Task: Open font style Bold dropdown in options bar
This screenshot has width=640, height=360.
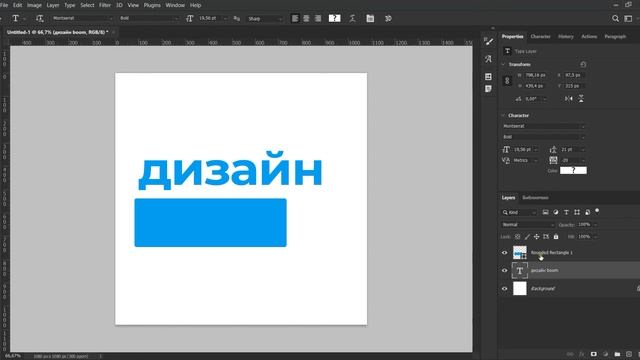Action: [x=149, y=18]
